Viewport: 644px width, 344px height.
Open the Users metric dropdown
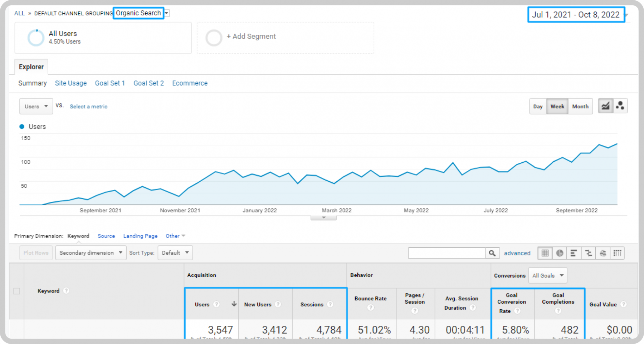click(x=36, y=107)
